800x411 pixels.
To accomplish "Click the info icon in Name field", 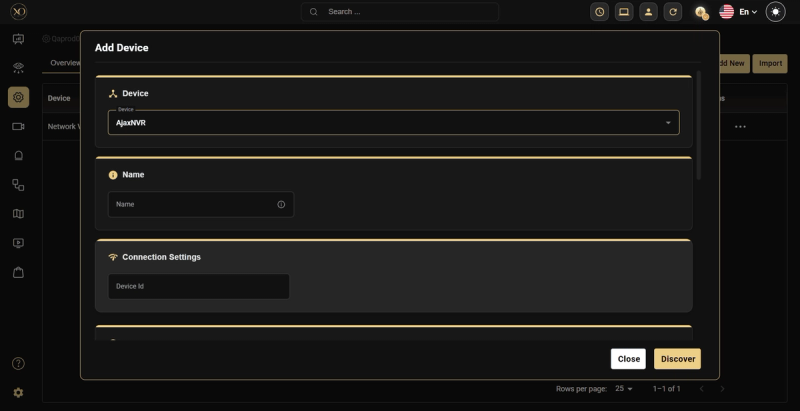I will point(281,204).
